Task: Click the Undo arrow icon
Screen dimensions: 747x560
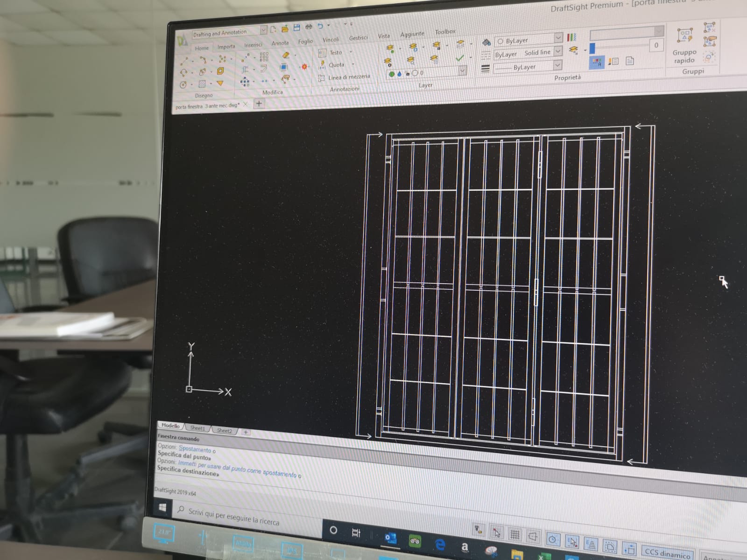Action: [x=320, y=26]
